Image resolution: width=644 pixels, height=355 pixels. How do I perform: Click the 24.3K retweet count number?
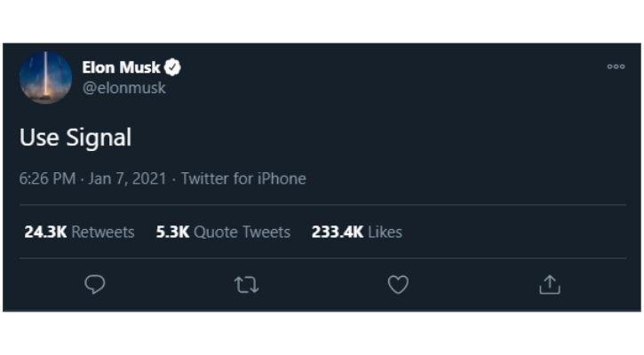45,232
